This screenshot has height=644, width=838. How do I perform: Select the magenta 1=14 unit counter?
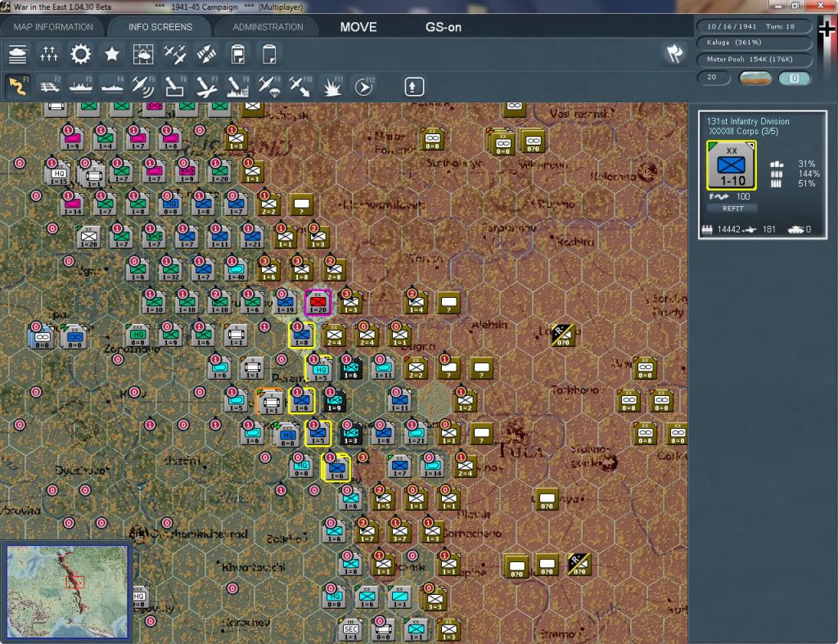73,205
